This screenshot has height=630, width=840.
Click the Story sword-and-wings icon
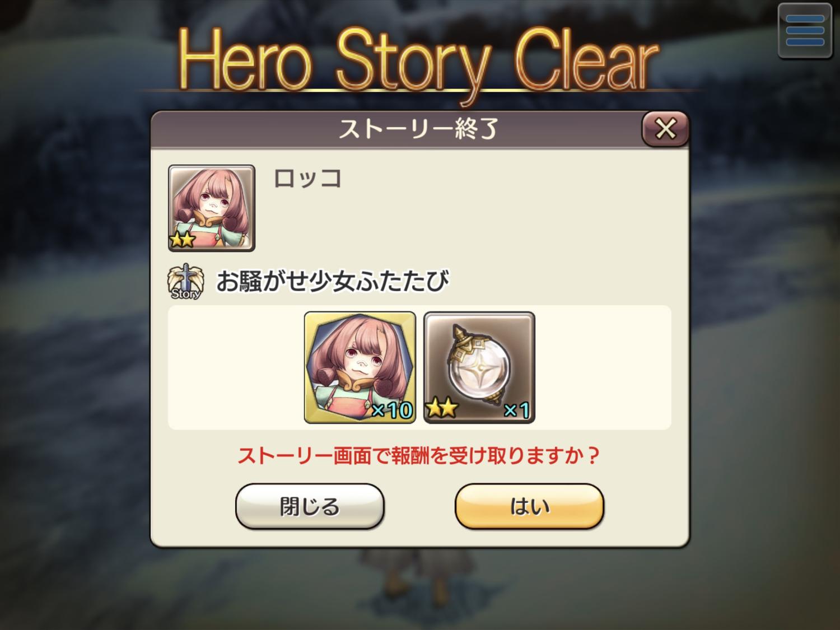[185, 282]
